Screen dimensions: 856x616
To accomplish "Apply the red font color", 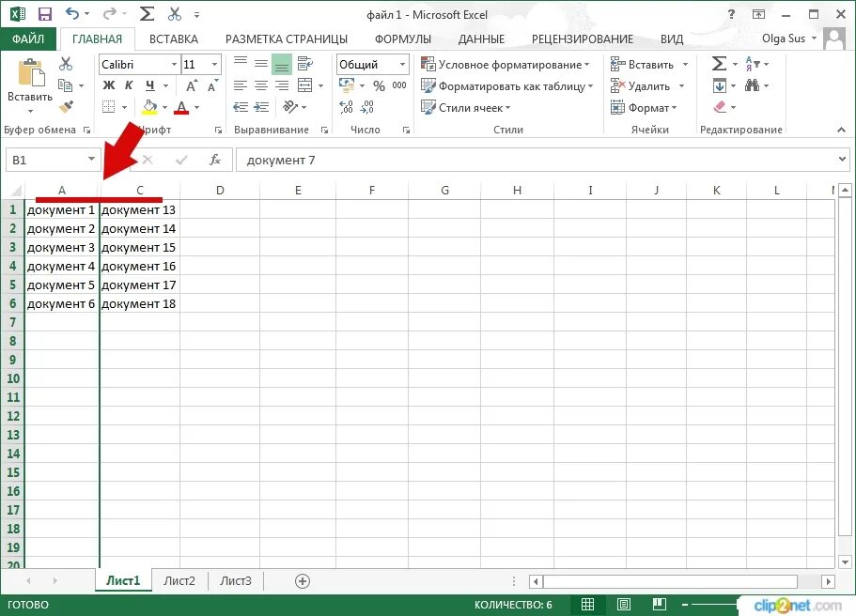I will [181, 107].
